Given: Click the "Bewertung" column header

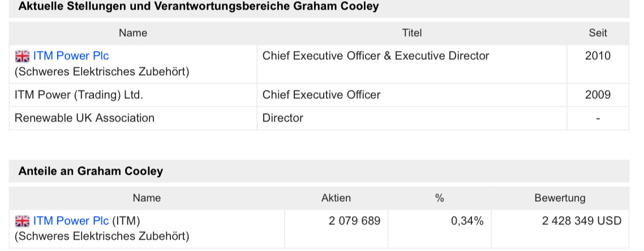Looking at the screenshot, I should click(560, 198).
